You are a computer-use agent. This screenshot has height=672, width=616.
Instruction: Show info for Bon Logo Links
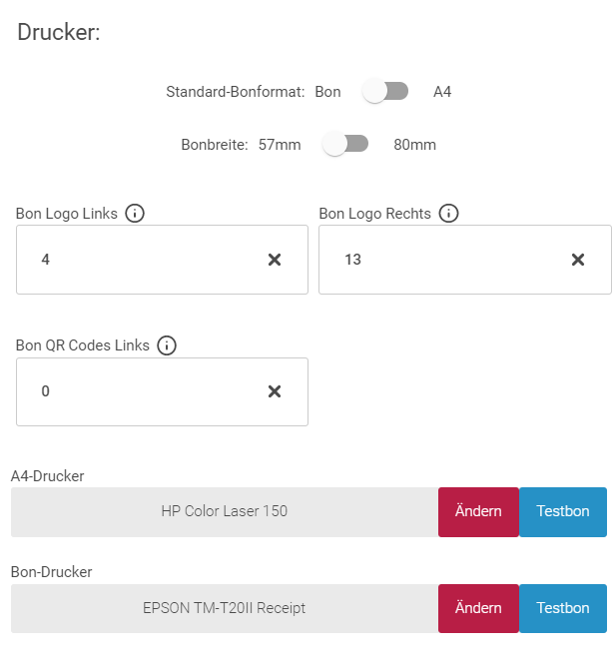pyautogui.click(x=136, y=214)
